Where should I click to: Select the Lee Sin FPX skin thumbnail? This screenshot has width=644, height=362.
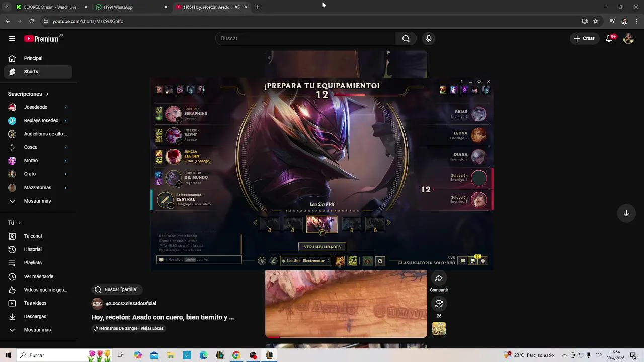pyautogui.click(x=322, y=224)
